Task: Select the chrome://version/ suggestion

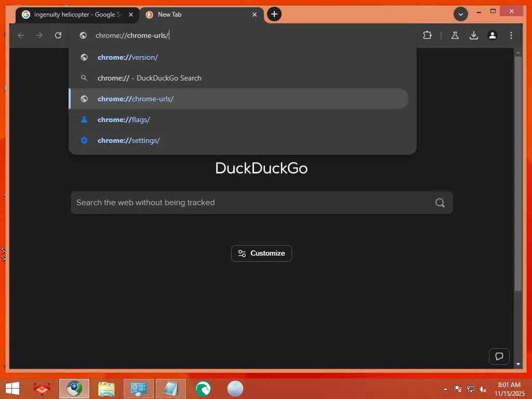Action: tap(239, 57)
